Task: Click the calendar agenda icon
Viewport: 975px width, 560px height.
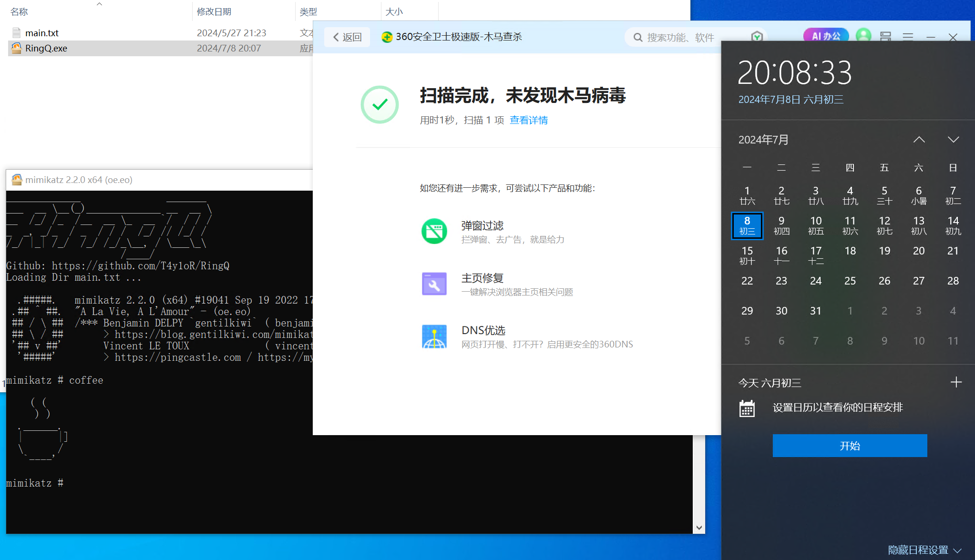Action: 747,408
